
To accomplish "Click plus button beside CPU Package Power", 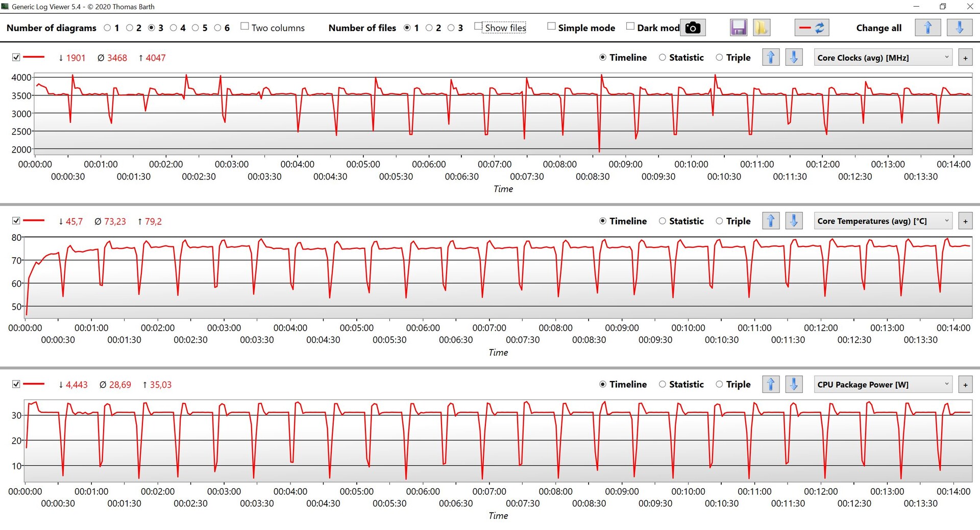I will [x=965, y=385].
